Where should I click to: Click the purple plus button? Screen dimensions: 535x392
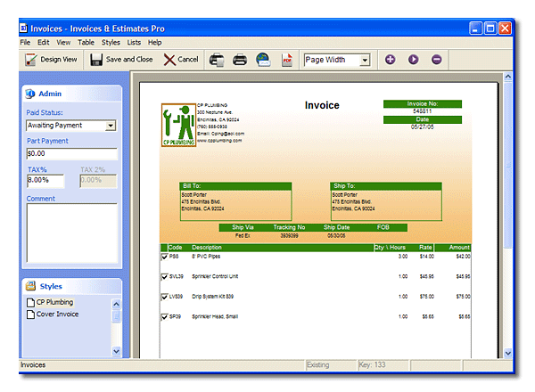pyautogui.click(x=391, y=60)
